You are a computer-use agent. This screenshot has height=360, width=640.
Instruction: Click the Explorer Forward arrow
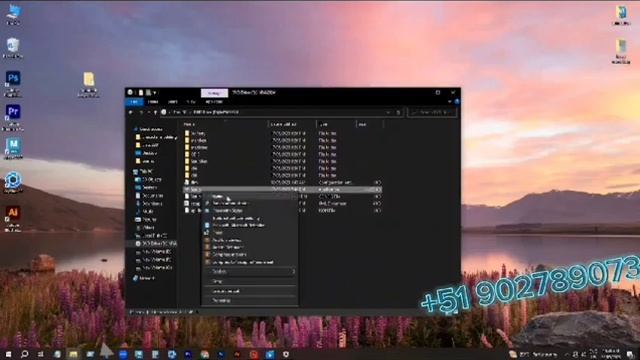coord(141,112)
